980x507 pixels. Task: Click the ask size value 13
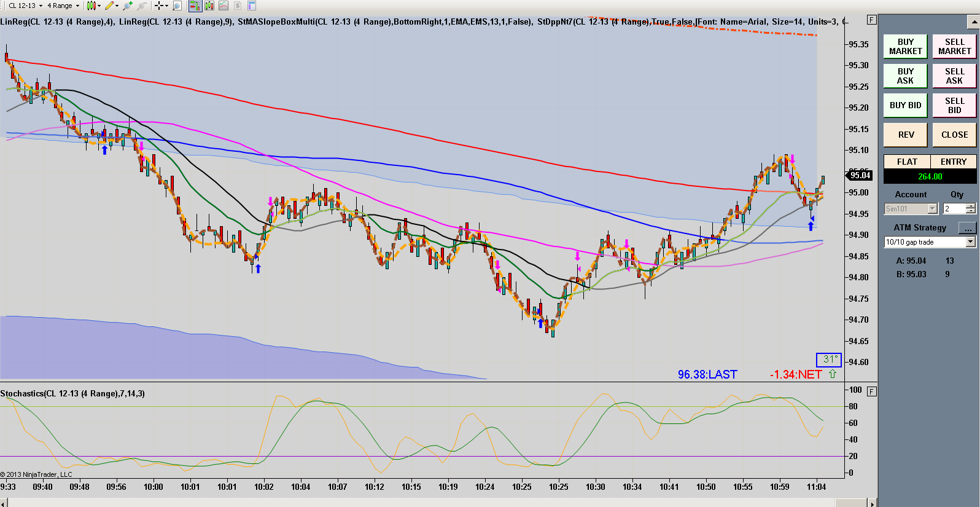pos(949,261)
